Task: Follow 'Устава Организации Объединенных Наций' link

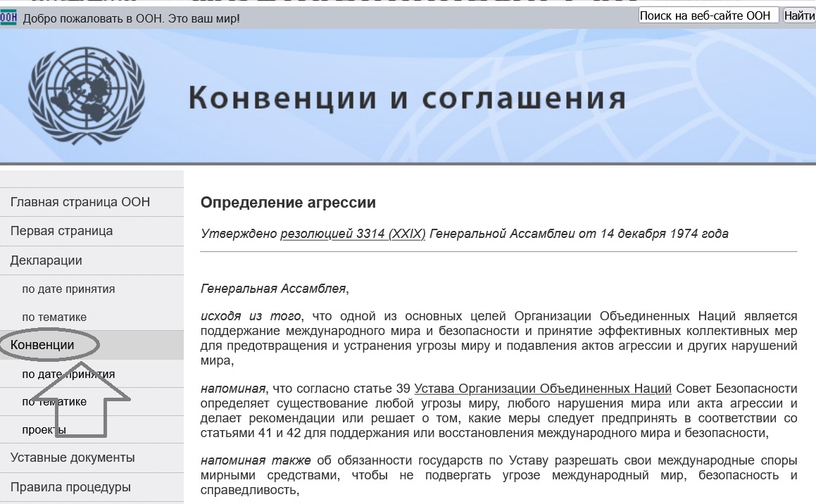Action: click(543, 389)
